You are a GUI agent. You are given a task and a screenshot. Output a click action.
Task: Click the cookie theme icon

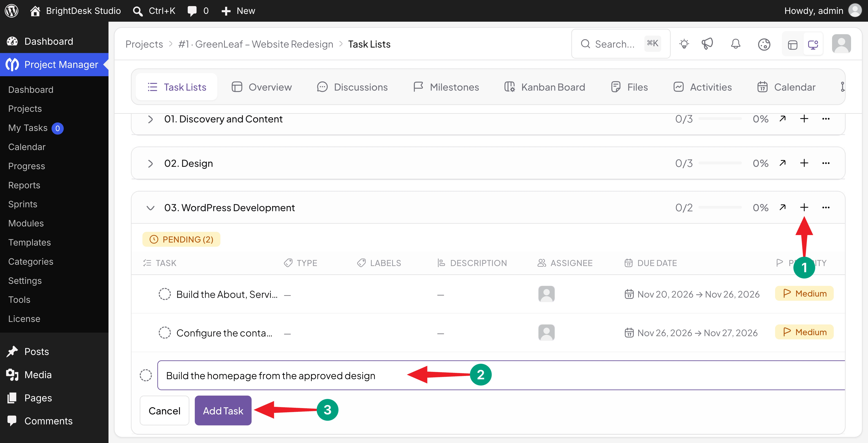tap(764, 44)
